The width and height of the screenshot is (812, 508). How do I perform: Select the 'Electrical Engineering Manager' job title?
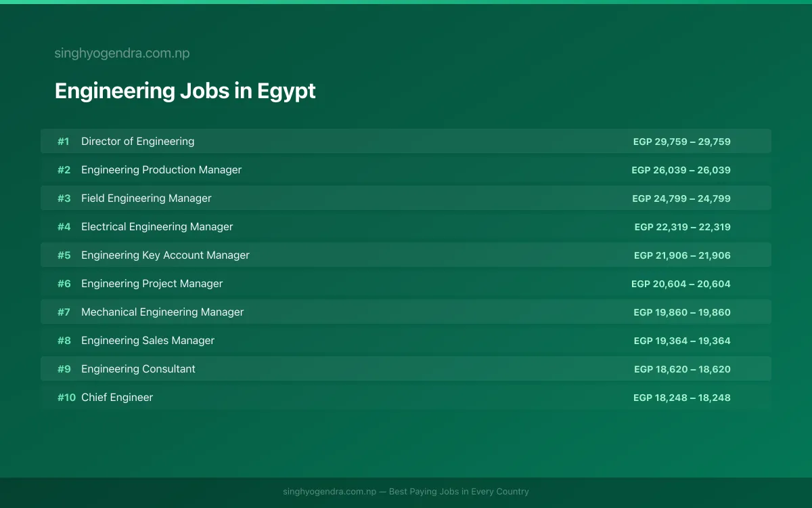(x=157, y=227)
